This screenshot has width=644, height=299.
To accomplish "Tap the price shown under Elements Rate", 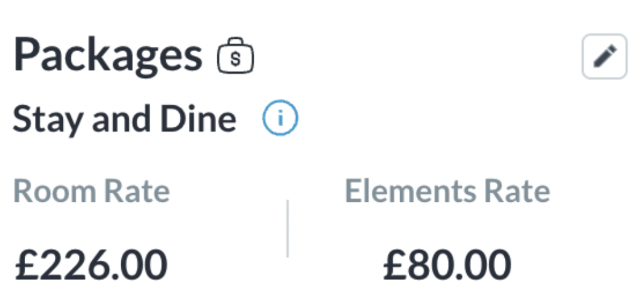I will [447, 264].
